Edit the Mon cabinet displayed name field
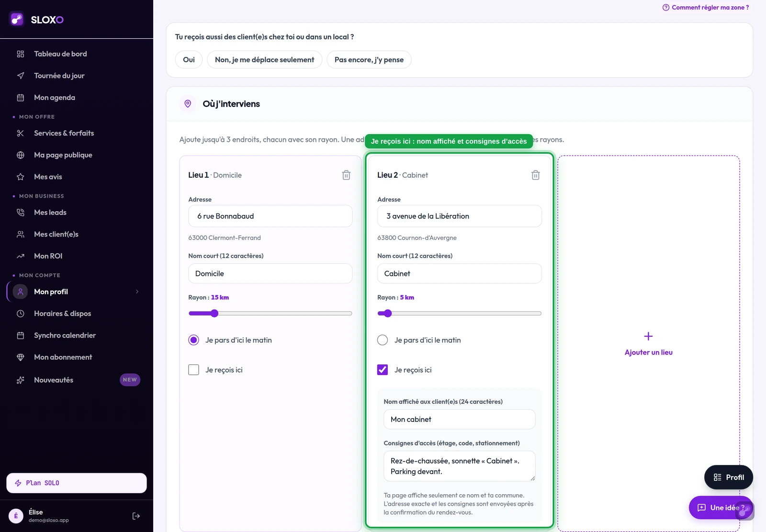 (460, 419)
